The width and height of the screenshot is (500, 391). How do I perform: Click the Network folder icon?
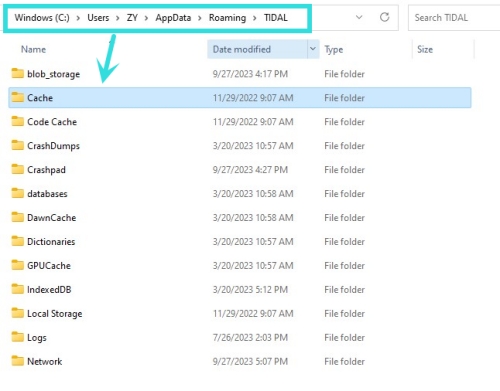point(18,361)
